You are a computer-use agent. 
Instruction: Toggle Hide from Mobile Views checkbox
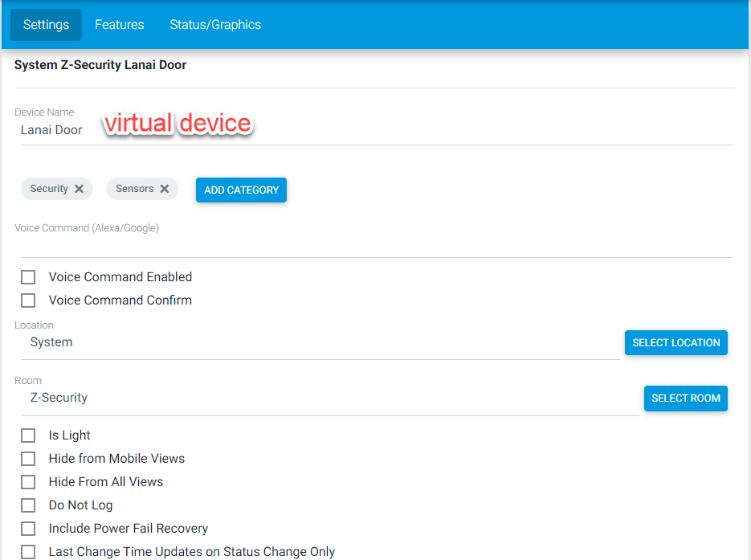pos(28,459)
